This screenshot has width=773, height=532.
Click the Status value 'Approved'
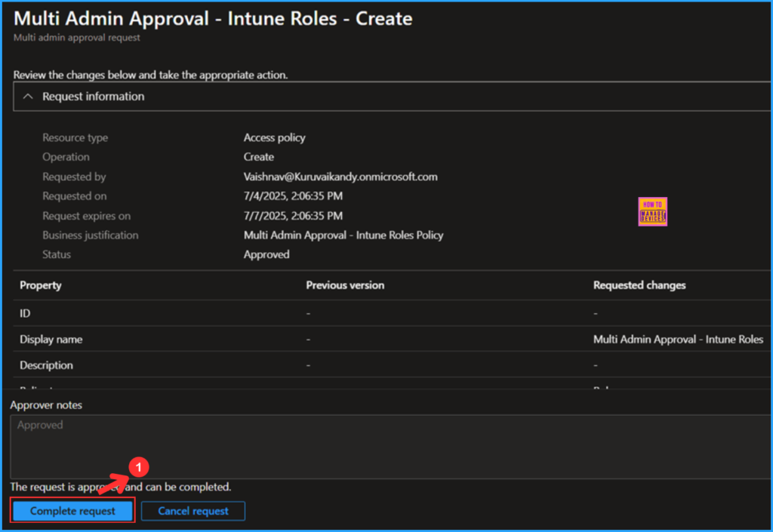click(266, 254)
